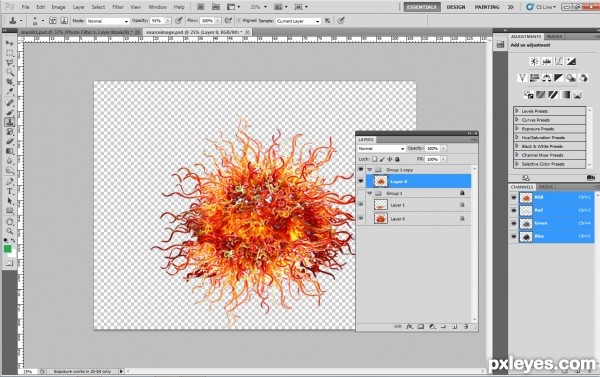Select the Move tool
The width and height of the screenshot is (600, 377).
tap(10, 43)
